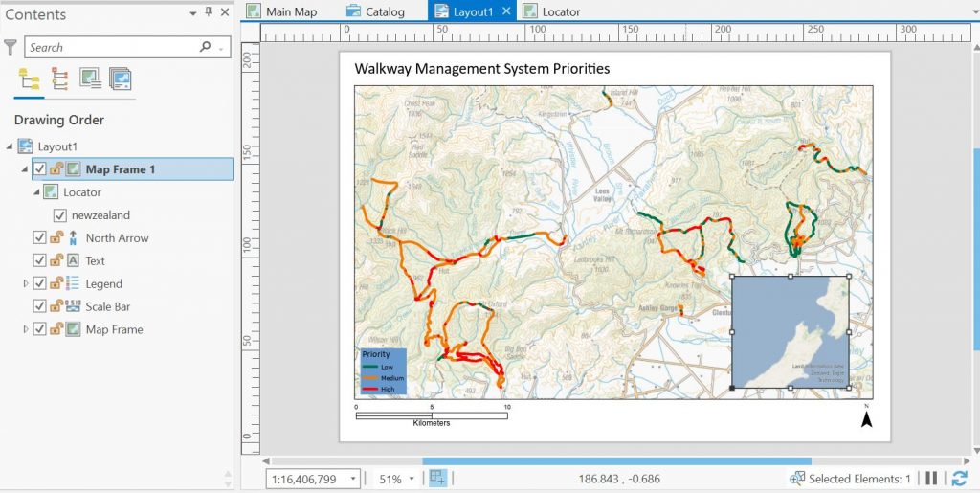980x493 pixels.
Task: Switch to the Catalog tab
Action: [375, 11]
